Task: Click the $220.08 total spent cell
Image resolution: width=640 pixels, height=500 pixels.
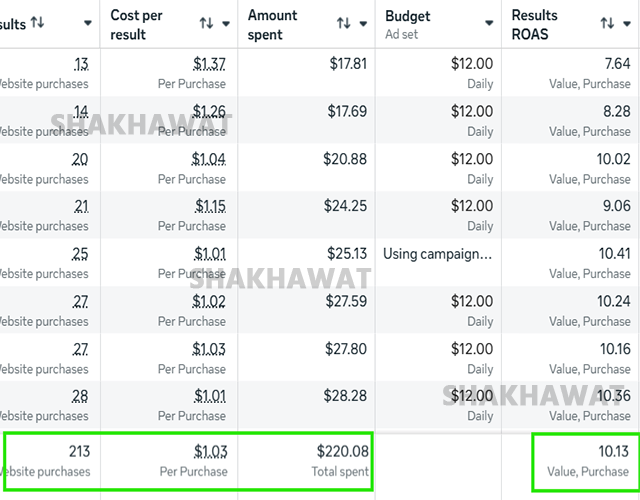Action: tap(342, 452)
